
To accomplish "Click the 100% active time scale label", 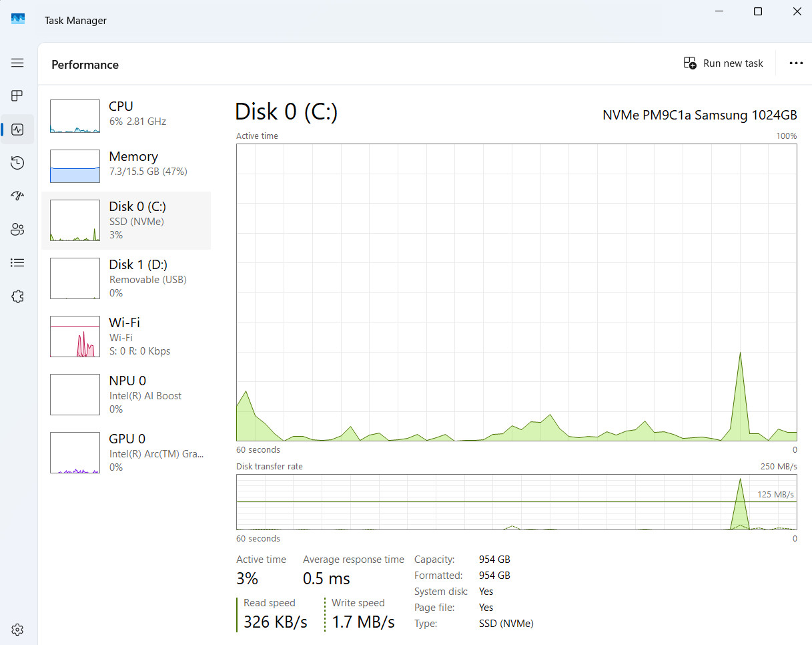I will pyautogui.click(x=787, y=136).
